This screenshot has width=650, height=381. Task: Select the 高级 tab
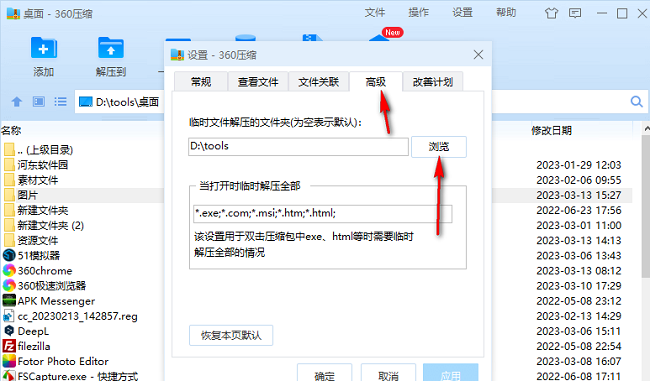[376, 82]
